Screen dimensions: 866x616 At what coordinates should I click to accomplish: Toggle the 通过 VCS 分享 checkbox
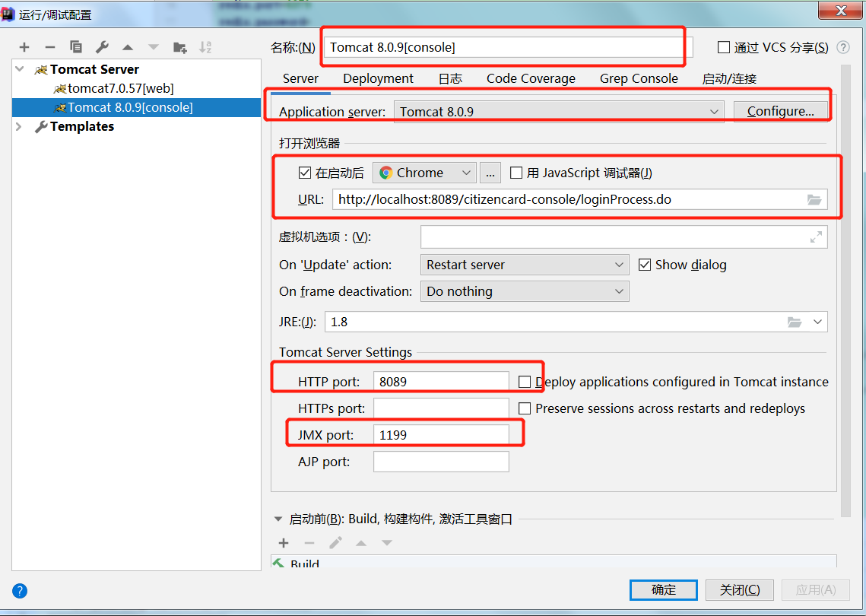pos(724,47)
